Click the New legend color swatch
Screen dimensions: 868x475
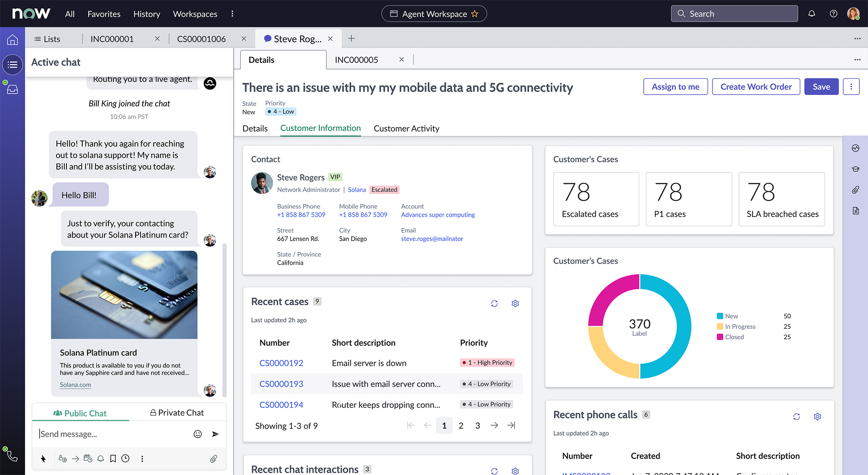[720, 316]
